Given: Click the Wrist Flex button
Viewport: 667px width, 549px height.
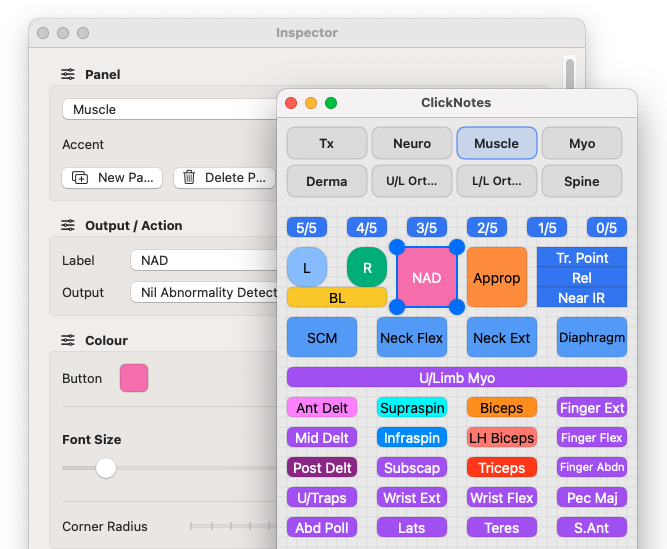Looking at the screenshot, I should tap(502, 497).
